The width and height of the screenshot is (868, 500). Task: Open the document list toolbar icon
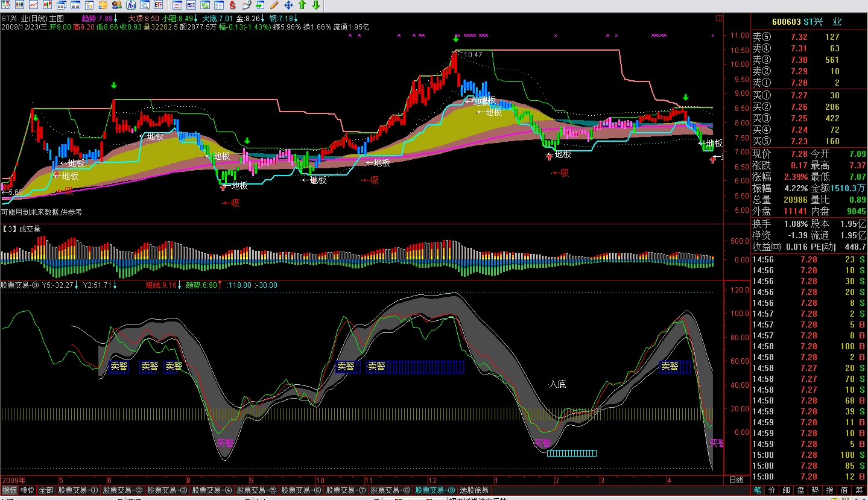75,5
